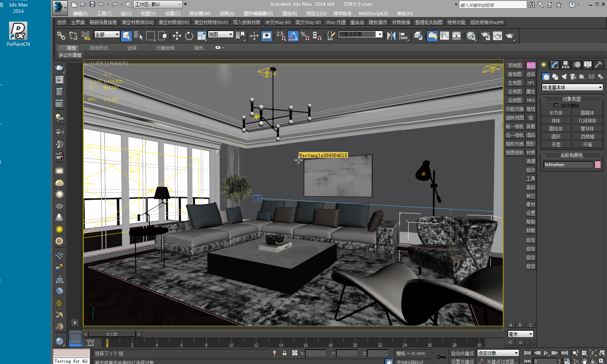
Task: Open the 标准基本体 object category dropdown
Action: pos(572,87)
